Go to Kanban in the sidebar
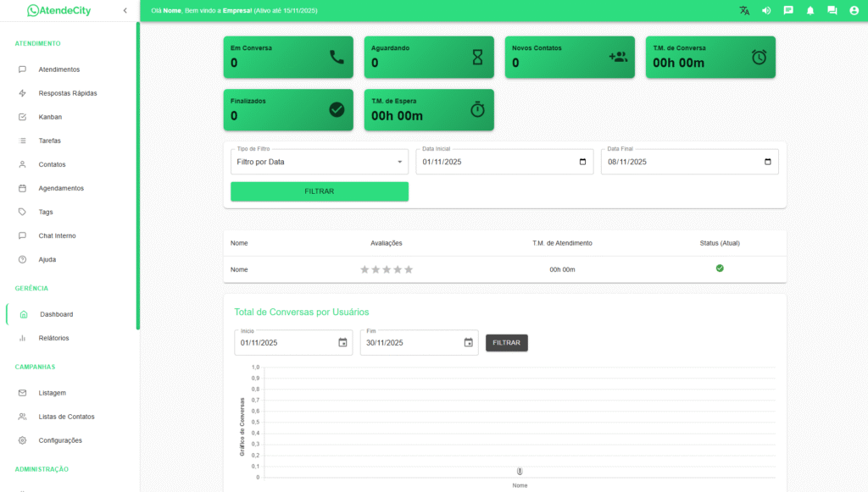The image size is (868, 492). [50, 117]
